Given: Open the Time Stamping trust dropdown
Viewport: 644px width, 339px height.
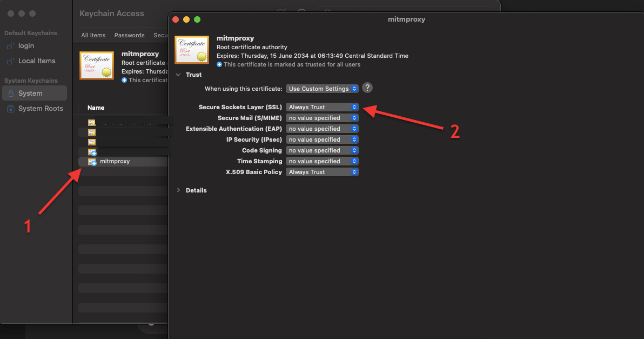Looking at the screenshot, I should 322,161.
